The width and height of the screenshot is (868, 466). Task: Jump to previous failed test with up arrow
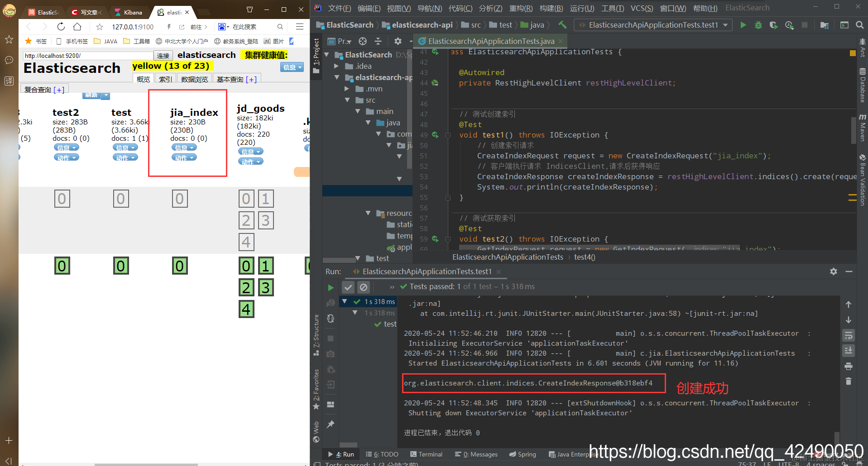[x=849, y=304]
